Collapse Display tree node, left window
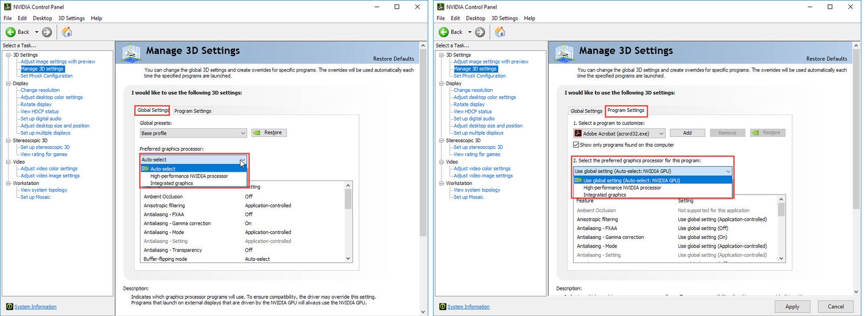 pyautogui.click(x=9, y=84)
